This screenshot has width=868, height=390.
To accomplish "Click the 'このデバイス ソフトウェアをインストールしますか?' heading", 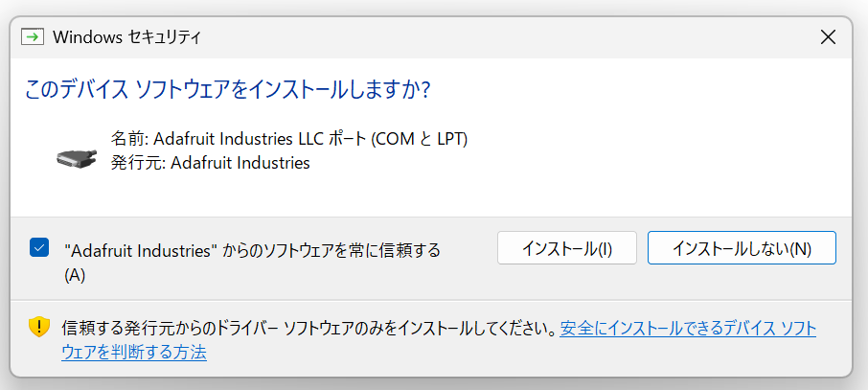I will pyautogui.click(x=226, y=90).
